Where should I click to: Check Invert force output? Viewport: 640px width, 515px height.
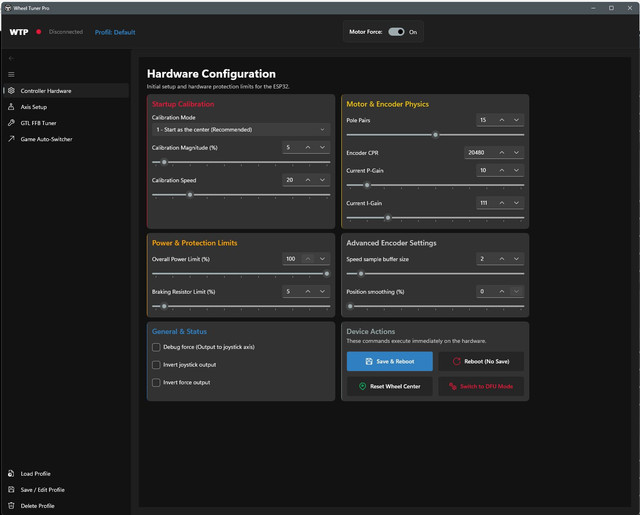click(156, 383)
